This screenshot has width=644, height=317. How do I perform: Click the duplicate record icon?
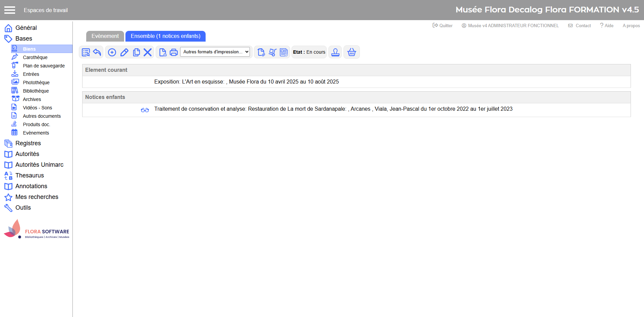tap(136, 52)
